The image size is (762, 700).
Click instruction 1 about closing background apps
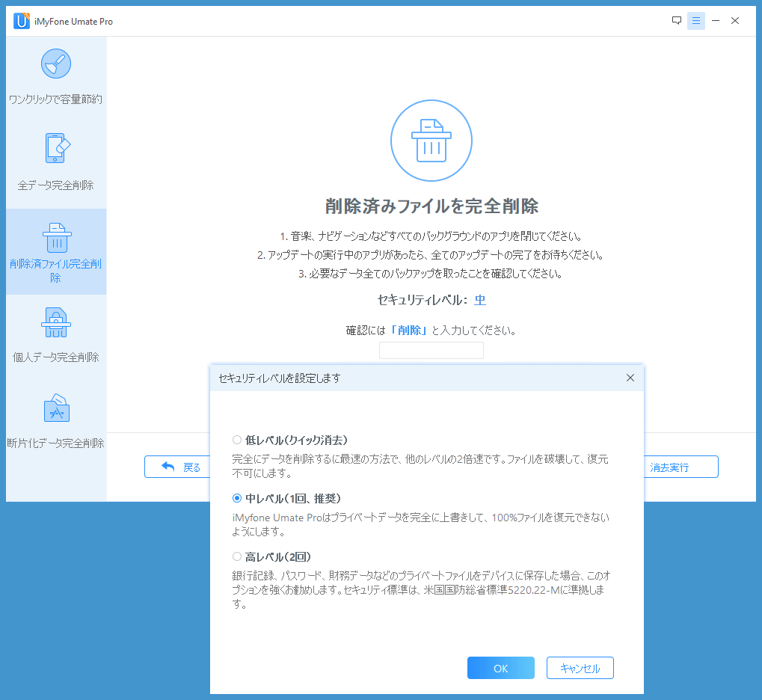coord(431,236)
